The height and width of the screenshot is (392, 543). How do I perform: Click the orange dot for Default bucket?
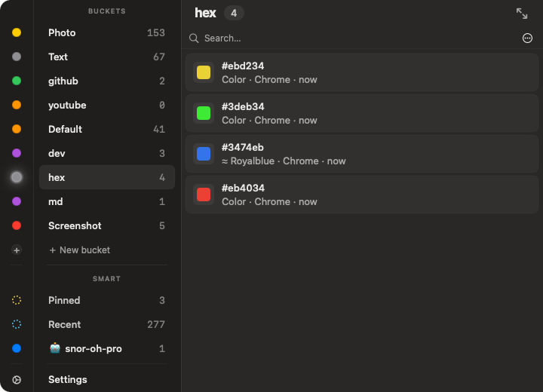17,129
